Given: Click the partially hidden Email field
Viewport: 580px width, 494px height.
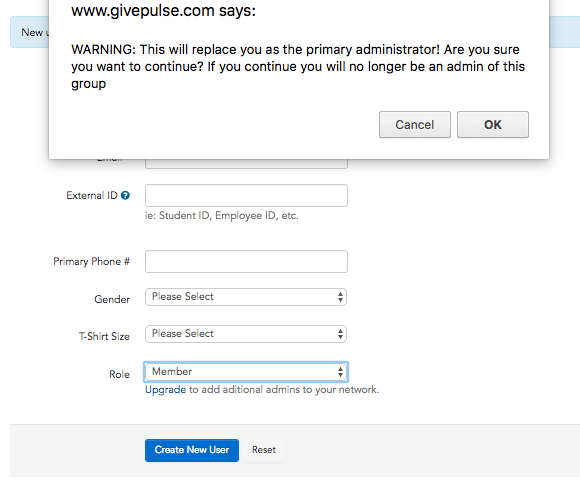Looking at the screenshot, I should pyautogui.click(x=246, y=164).
